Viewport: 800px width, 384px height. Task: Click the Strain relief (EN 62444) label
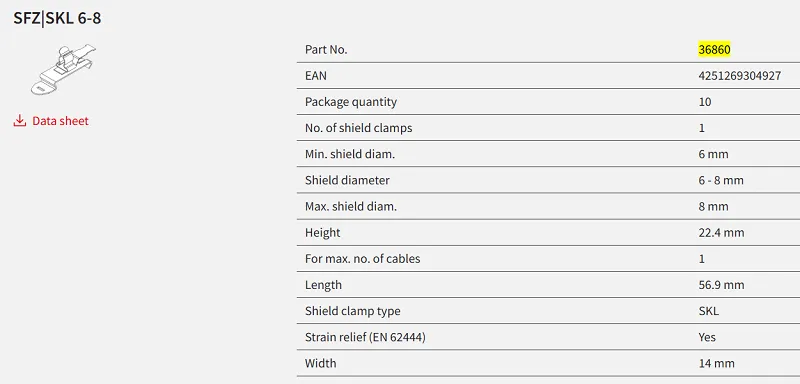pos(365,337)
